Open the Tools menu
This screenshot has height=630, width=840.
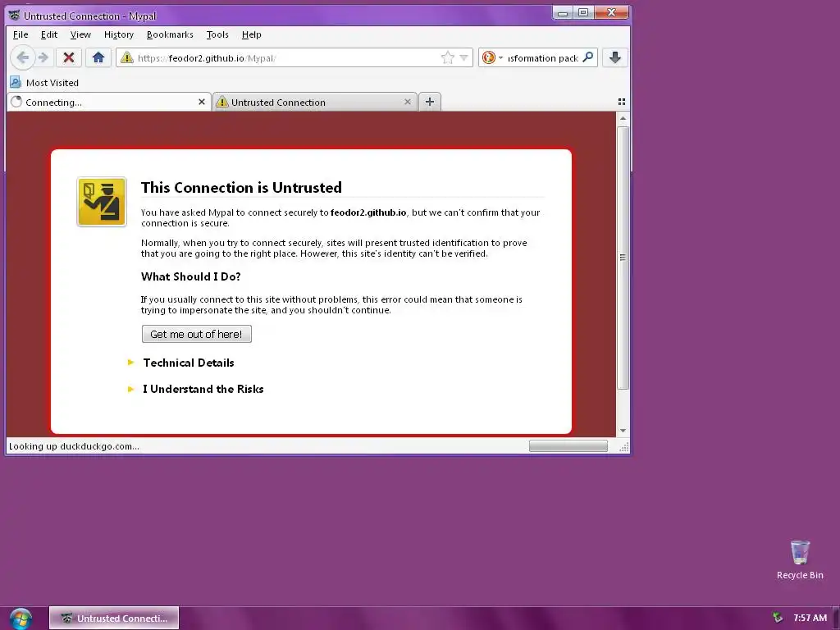pos(217,34)
